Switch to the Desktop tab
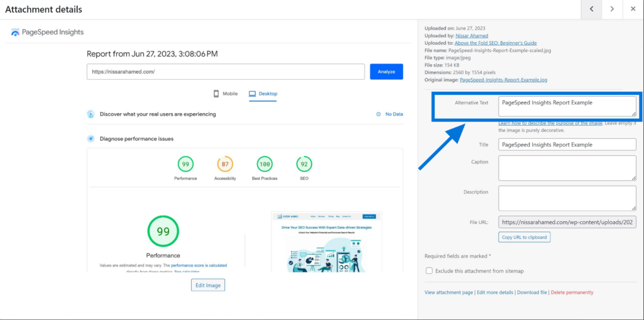Screen dimensions: 644x320 coord(263,94)
